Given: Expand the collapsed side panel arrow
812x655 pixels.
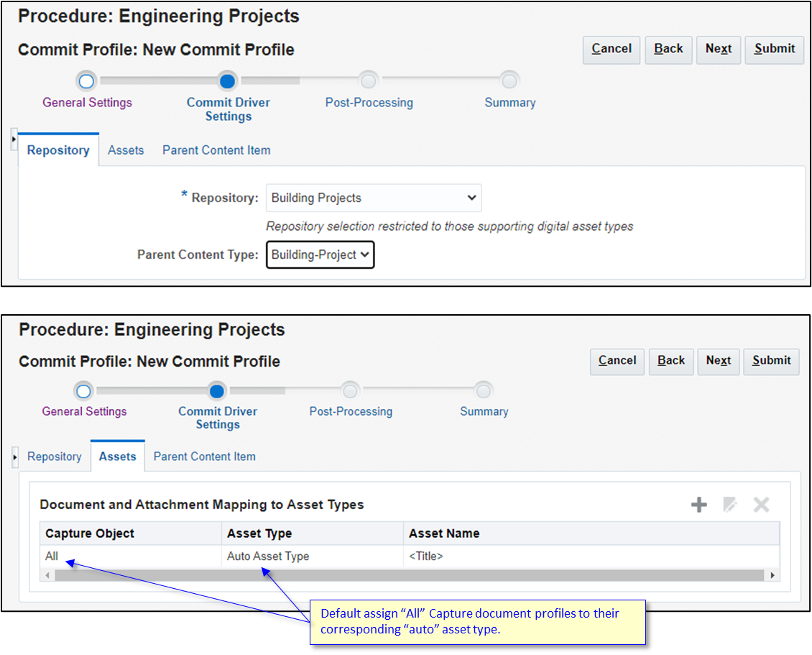Looking at the screenshot, I should (x=12, y=140).
